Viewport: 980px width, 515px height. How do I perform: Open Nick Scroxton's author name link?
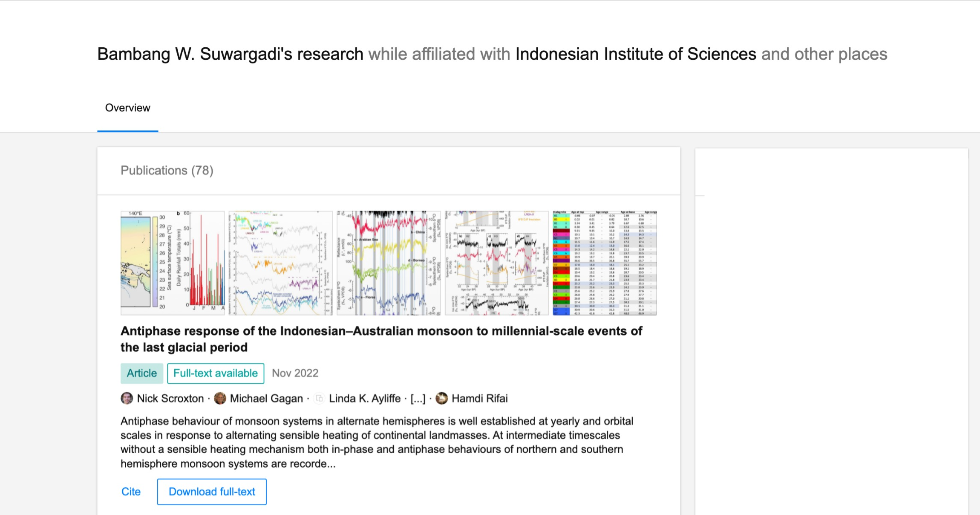point(170,398)
